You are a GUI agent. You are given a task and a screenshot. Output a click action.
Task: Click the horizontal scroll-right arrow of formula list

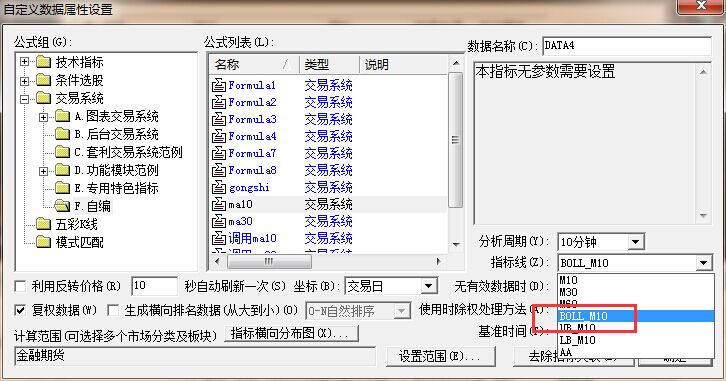438,262
